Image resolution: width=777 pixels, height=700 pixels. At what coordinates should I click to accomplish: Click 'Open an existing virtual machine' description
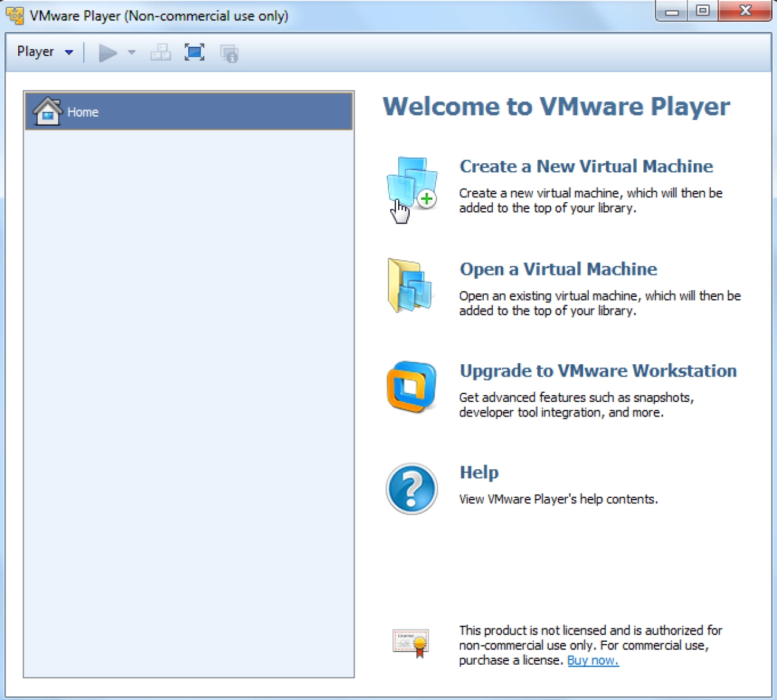(x=600, y=303)
